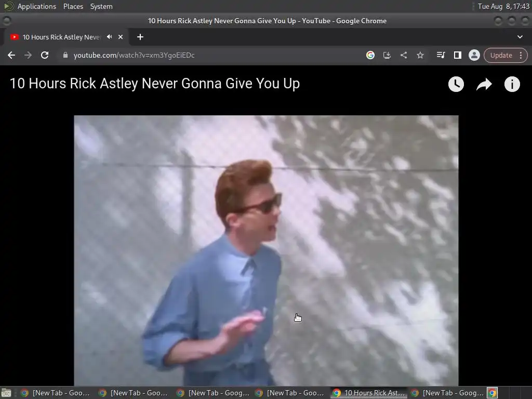
Task: Switch to first New Tab taskbar window
Action: (56, 393)
